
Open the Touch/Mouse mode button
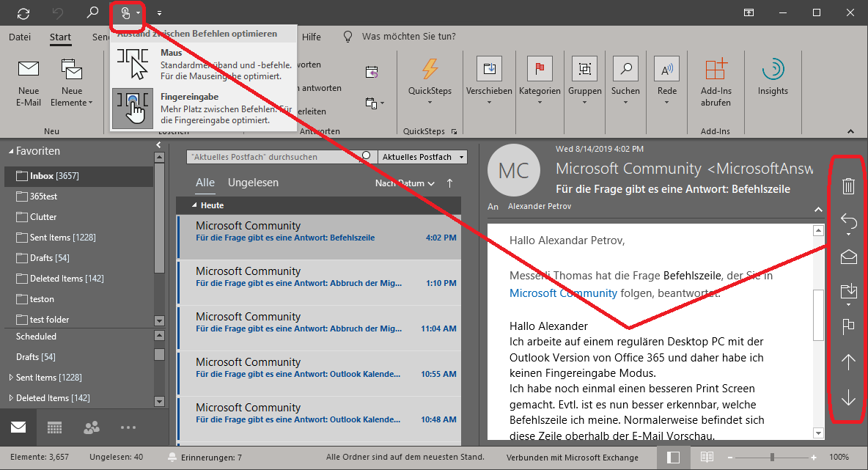click(x=125, y=13)
